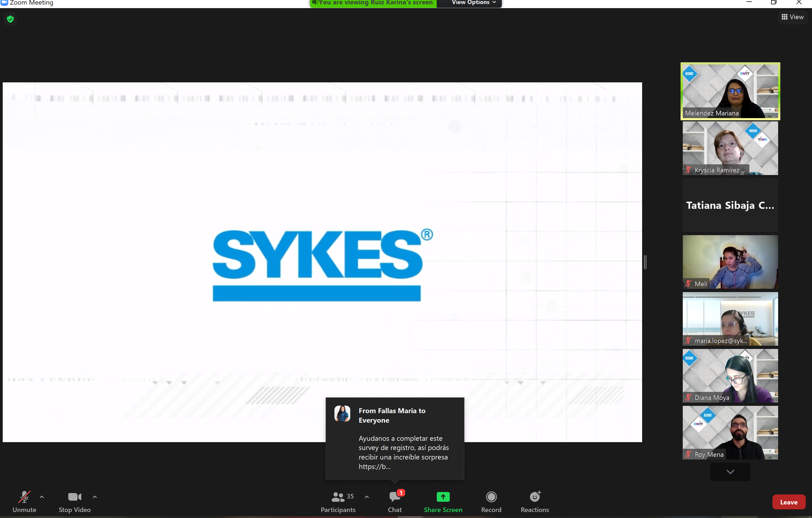This screenshot has width=812, height=518.
Task: Open the View layout menu
Action: (x=793, y=17)
